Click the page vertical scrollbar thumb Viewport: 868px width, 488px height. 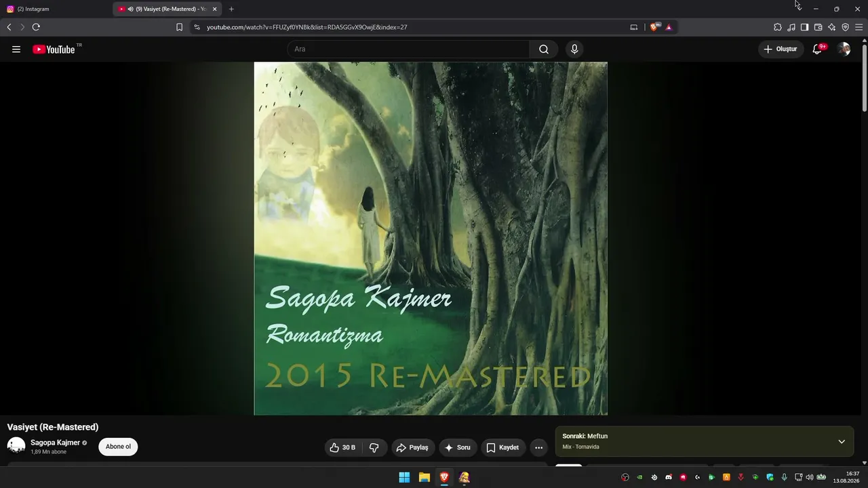tap(864, 78)
